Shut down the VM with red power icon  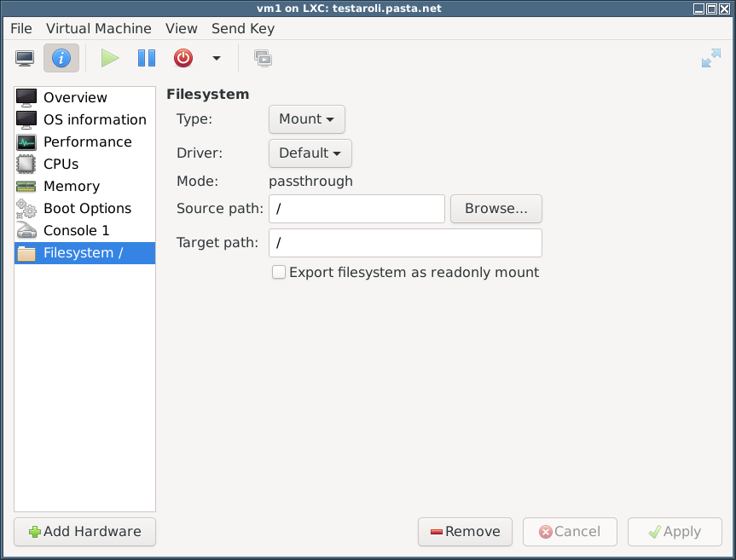click(x=183, y=58)
